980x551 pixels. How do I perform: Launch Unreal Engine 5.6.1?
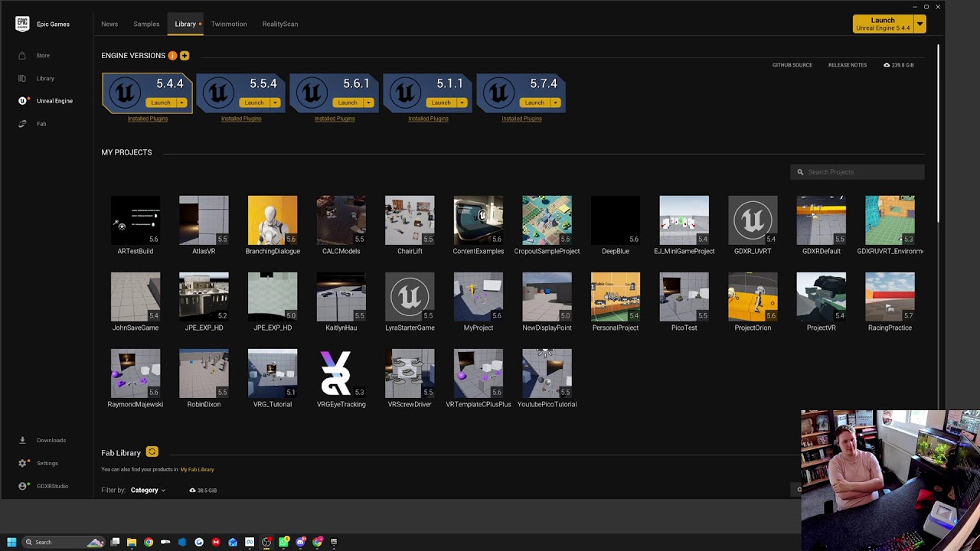(x=347, y=103)
